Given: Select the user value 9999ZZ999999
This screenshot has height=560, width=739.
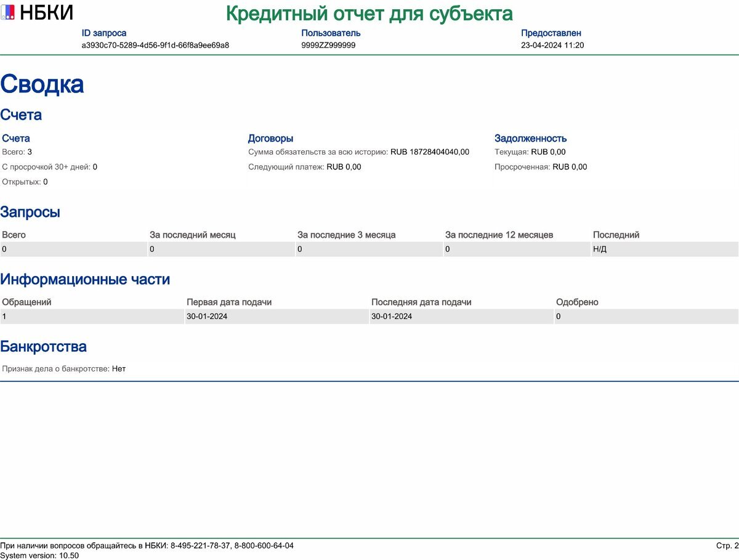Looking at the screenshot, I should [328, 45].
